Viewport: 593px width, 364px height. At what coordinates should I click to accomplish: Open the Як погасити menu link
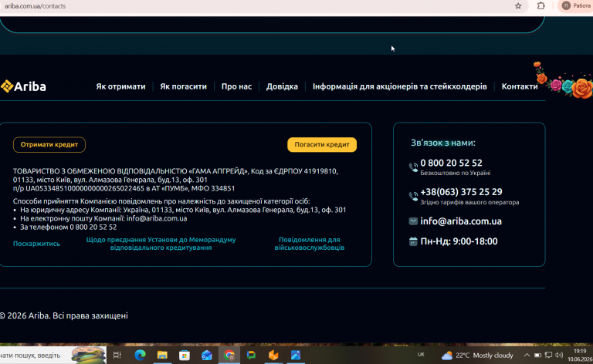click(x=184, y=86)
